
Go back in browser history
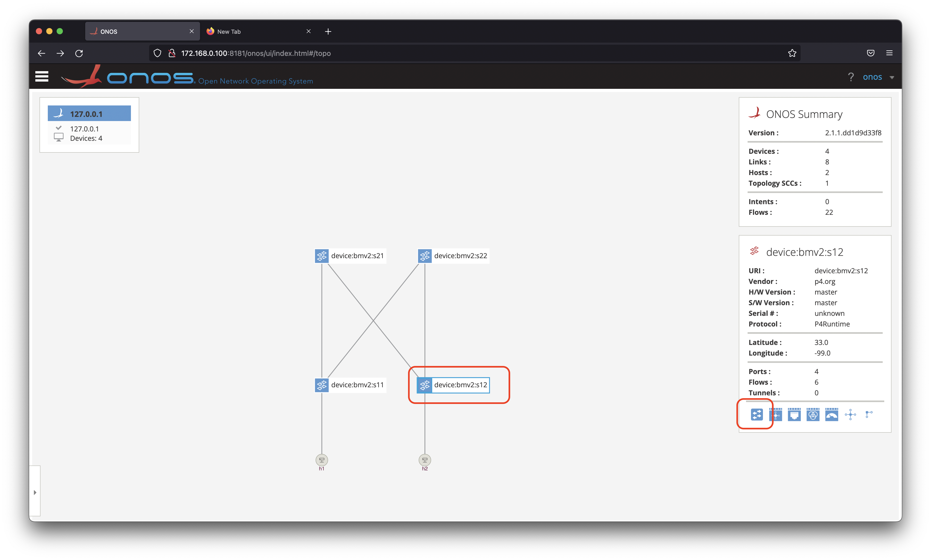click(x=42, y=53)
